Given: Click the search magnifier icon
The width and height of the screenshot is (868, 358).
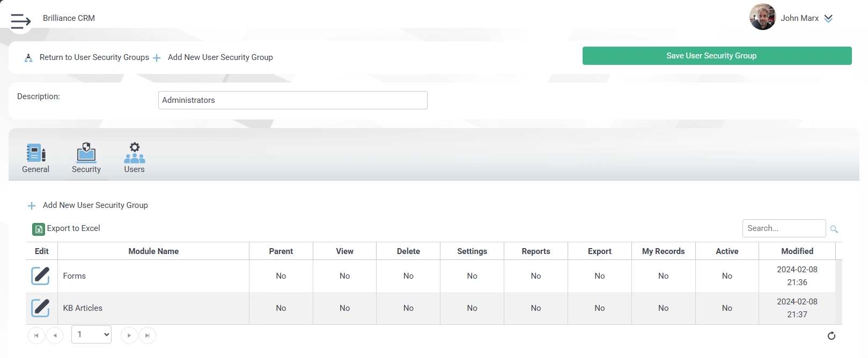Looking at the screenshot, I should point(834,229).
